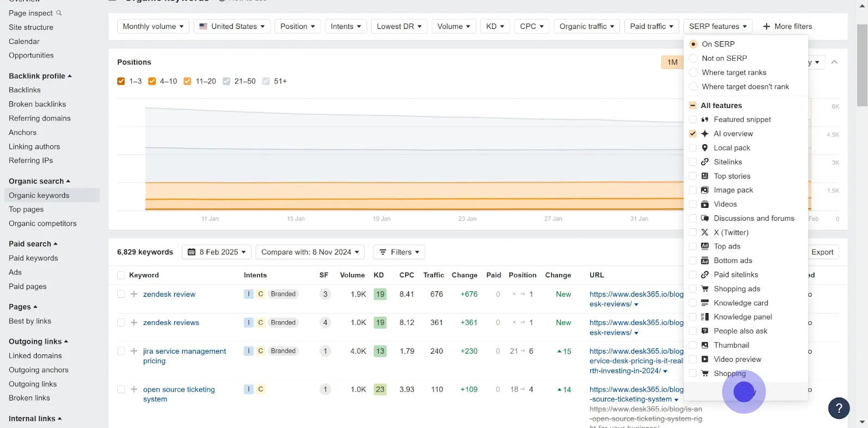Click the Filters button above table
The width and height of the screenshot is (868, 428).
click(399, 252)
